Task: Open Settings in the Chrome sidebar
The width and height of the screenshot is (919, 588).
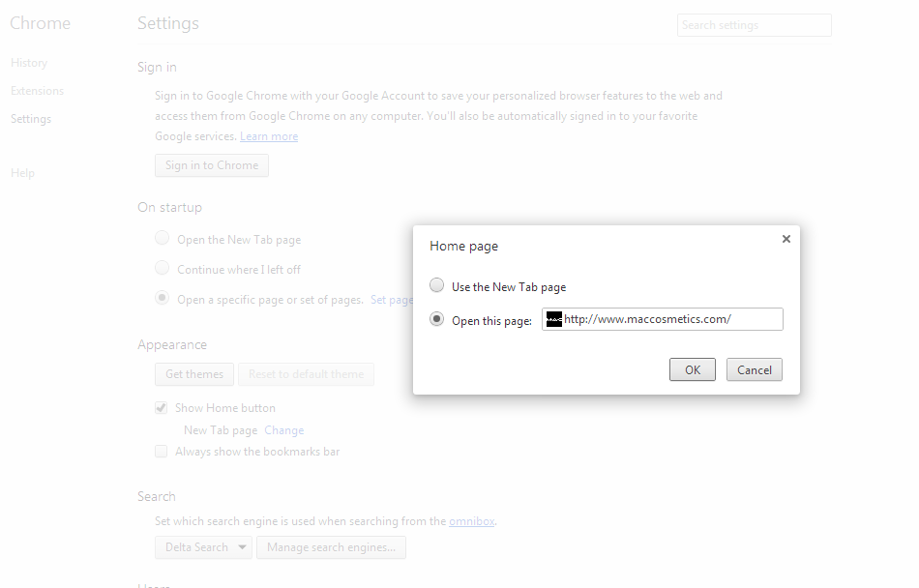Action: 31,119
